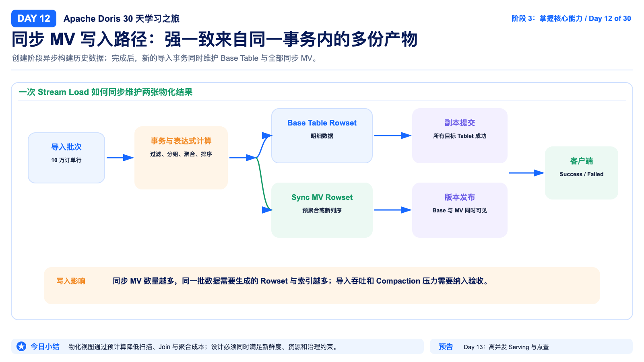This screenshot has height=362, width=644.
Task: Click the Base 与 MV 同时可见 text
Action: 460,210
